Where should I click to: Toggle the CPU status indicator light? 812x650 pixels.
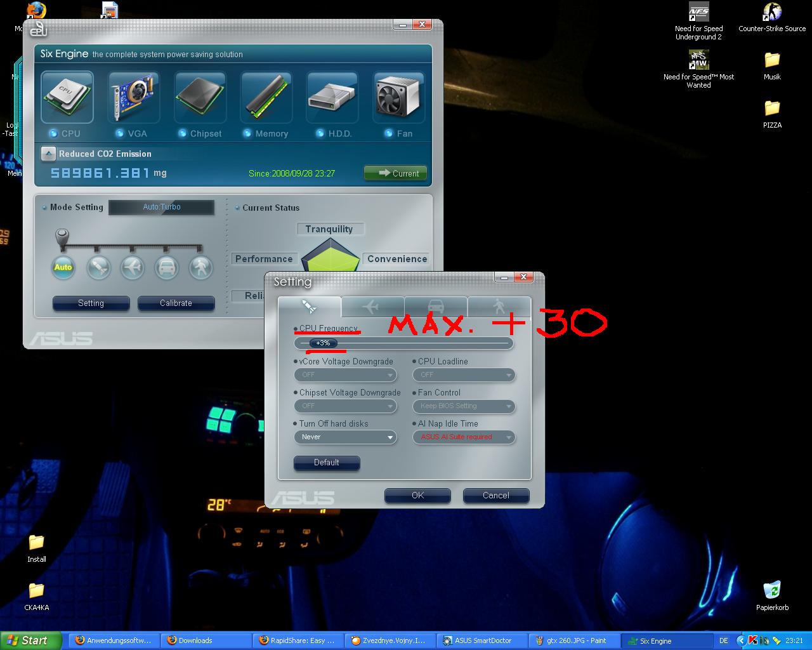(x=53, y=133)
